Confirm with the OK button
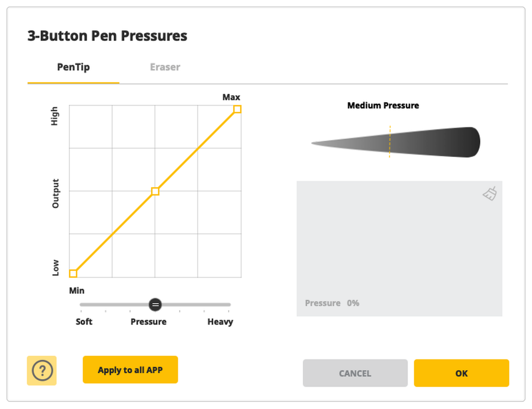532x409 pixels. pyautogui.click(x=461, y=373)
